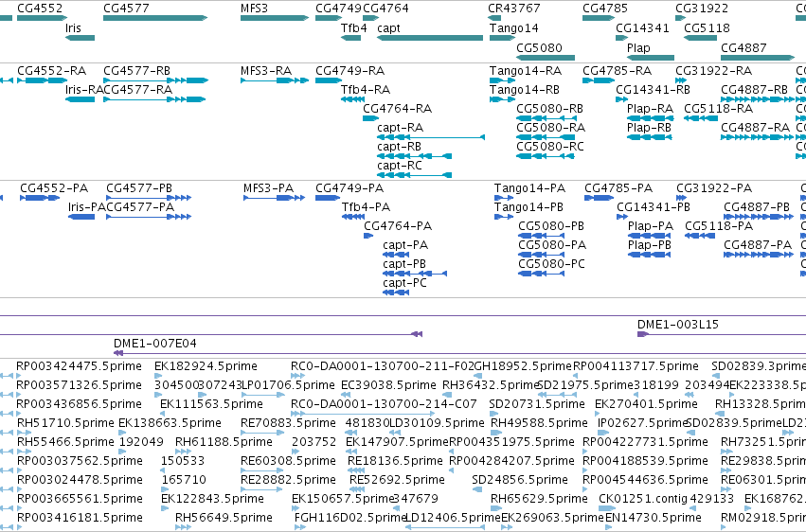Click the MFS3 gene label
The height and width of the screenshot is (532, 806).
tap(254, 9)
